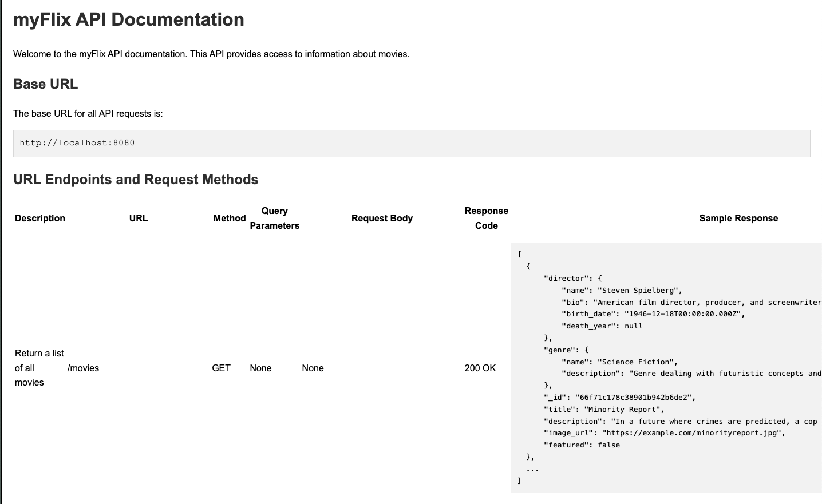The image size is (822, 504).
Task: Click the GET method cell
Action: pyautogui.click(x=222, y=368)
